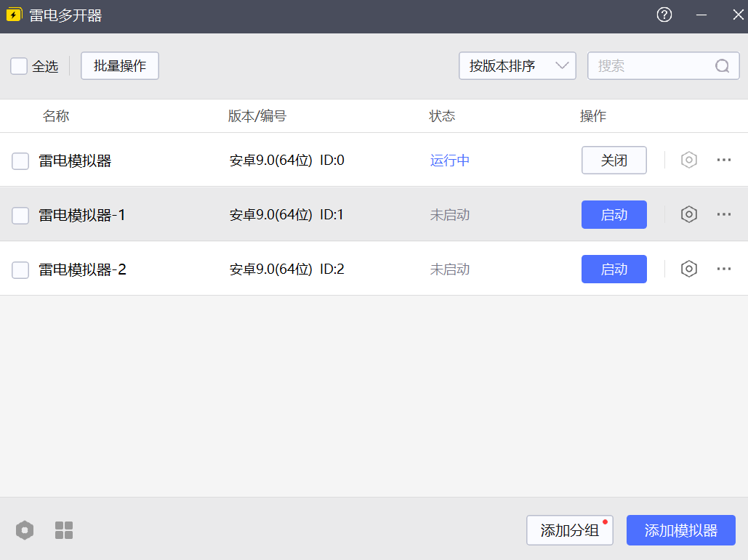The width and height of the screenshot is (748, 560).
Task: Check the box for 雷电模拟器-2
Action: [x=20, y=270]
